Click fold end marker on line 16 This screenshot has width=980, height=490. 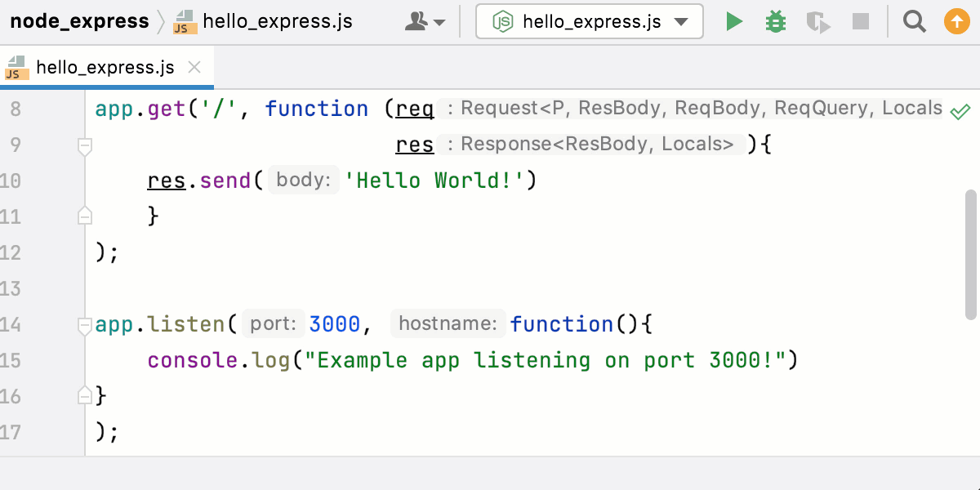coord(84,396)
